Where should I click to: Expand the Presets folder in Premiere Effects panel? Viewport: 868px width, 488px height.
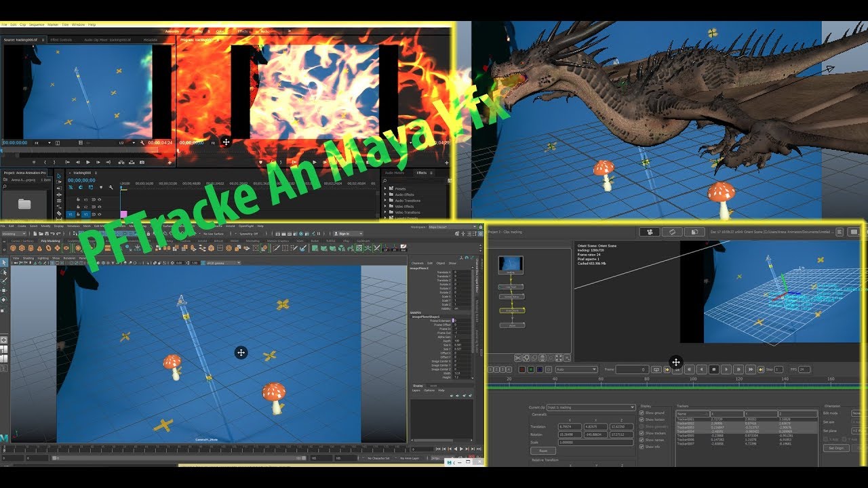click(x=385, y=188)
